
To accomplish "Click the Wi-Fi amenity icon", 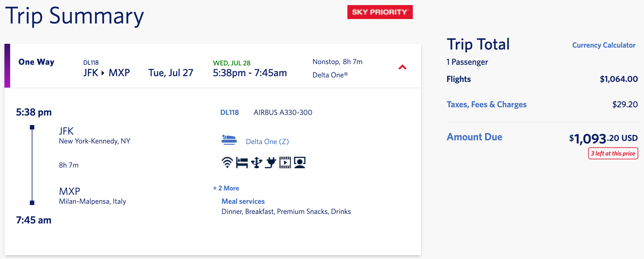I will pos(227,163).
